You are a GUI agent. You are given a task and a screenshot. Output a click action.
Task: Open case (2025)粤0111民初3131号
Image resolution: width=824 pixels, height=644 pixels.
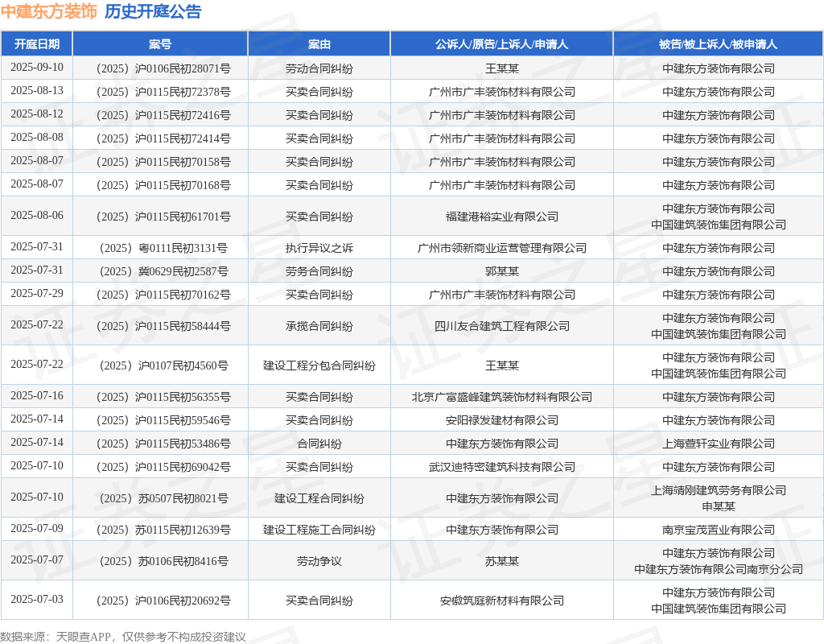[x=163, y=248]
